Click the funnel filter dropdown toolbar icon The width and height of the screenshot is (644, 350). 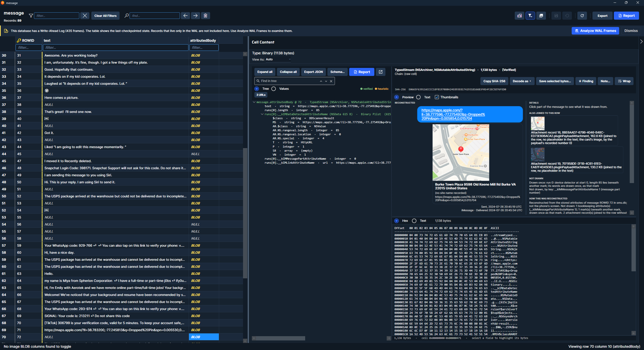point(530,16)
